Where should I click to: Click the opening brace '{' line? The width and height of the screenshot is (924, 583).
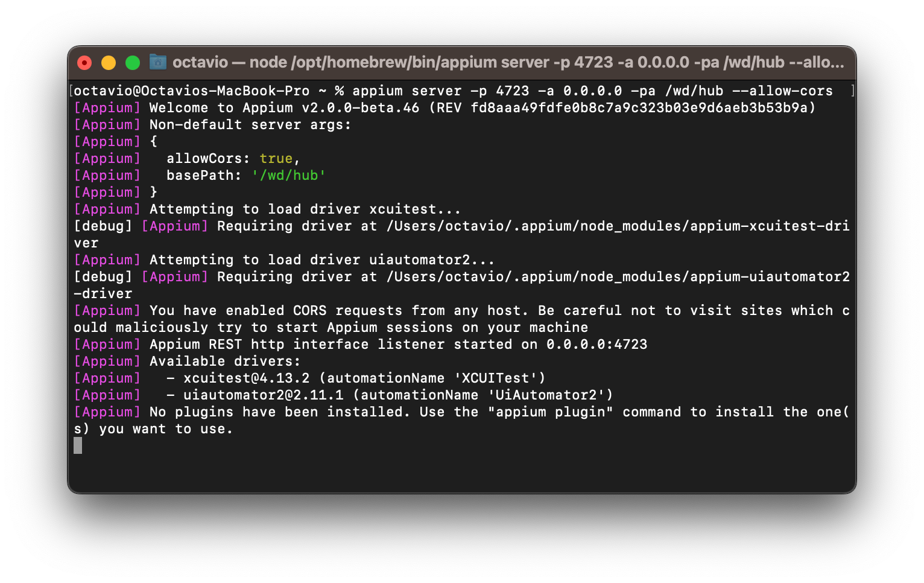[115, 141]
